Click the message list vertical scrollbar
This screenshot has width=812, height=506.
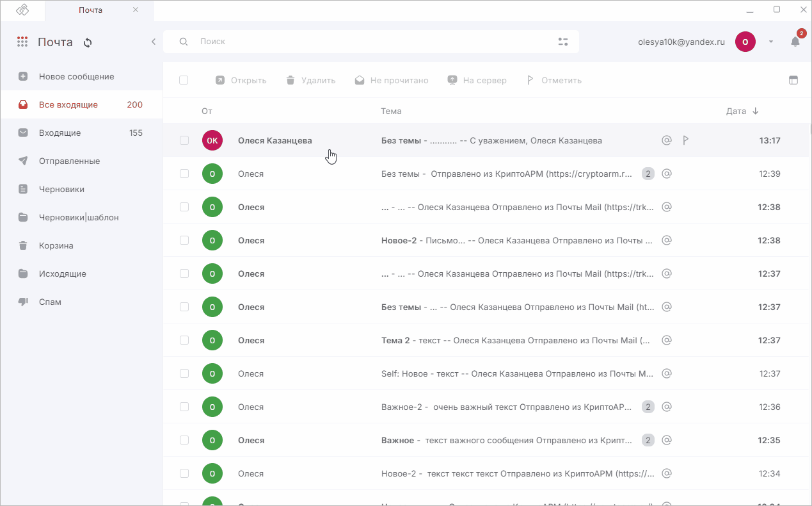pyautogui.click(x=810, y=128)
